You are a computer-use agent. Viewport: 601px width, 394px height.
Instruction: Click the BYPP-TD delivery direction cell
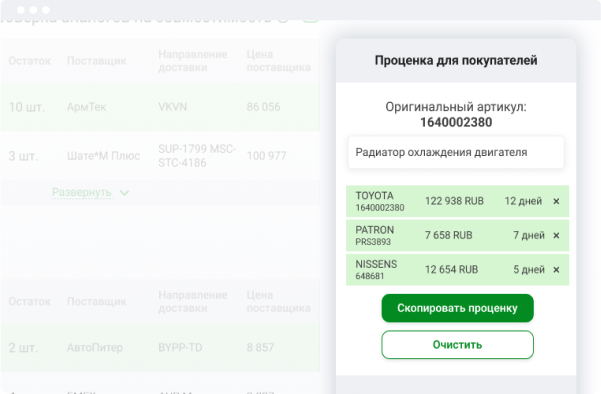180,348
